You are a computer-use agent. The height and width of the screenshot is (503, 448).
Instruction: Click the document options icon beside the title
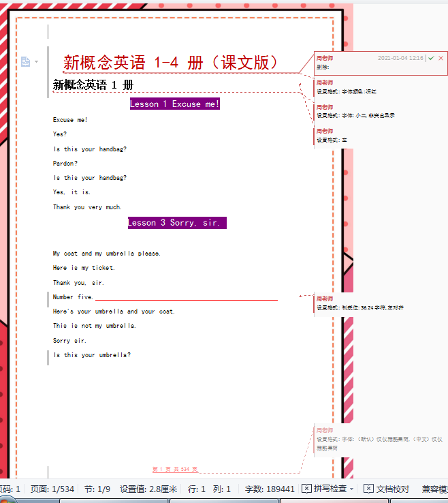pyautogui.click(x=26, y=61)
